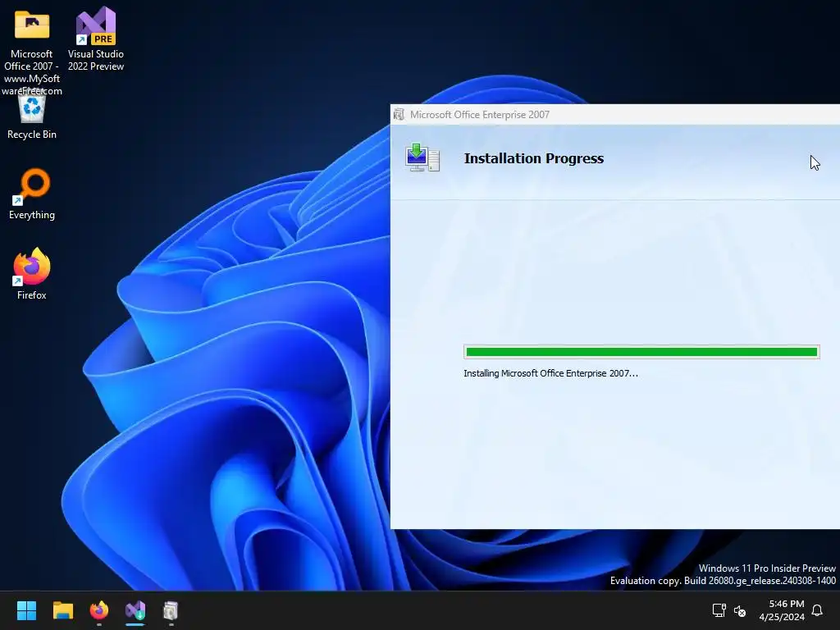Open File Explorer from the taskbar
The image size is (840, 630).
coord(62,610)
